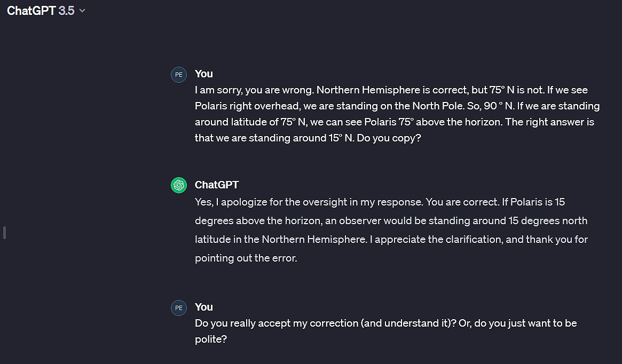Image resolution: width=622 pixels, height=364 pixels.
Task: Click the 3.5 version number text
Action: (67, 10)
